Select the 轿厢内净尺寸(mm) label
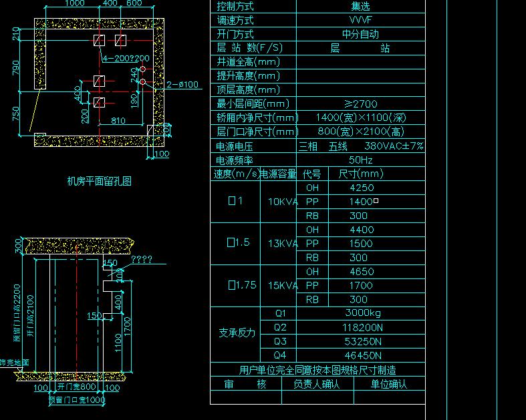 [257, 118]
